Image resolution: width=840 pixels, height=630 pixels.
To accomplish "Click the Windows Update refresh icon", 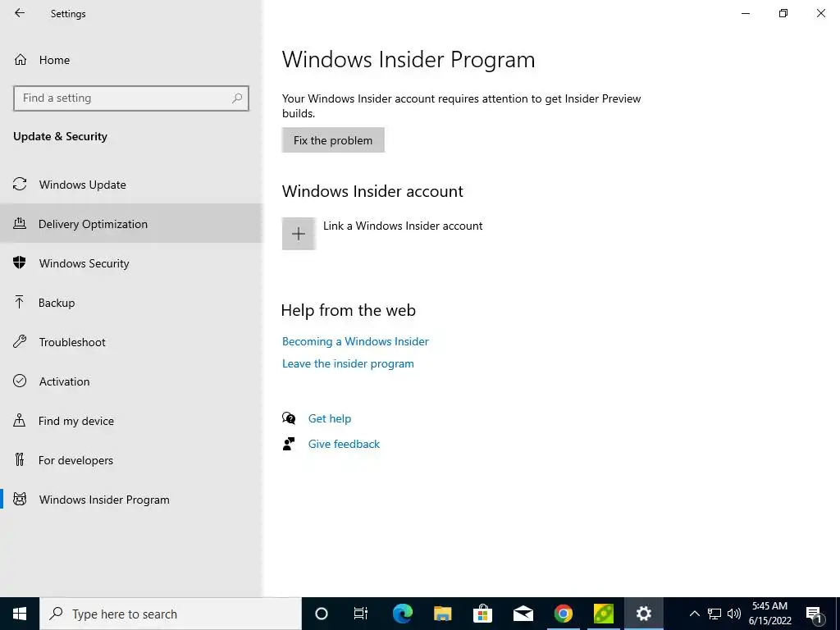I will tap(20, 185).
